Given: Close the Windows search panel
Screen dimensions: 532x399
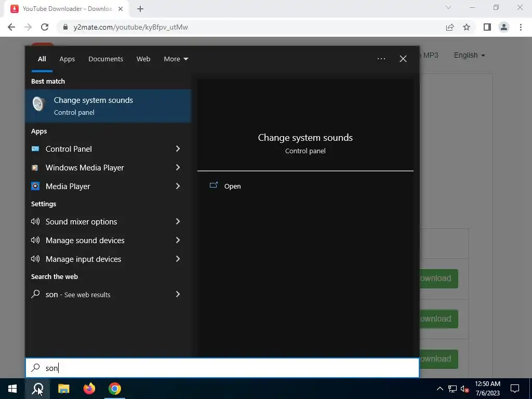Looking at the screenshot, I should tap(403, 59).
